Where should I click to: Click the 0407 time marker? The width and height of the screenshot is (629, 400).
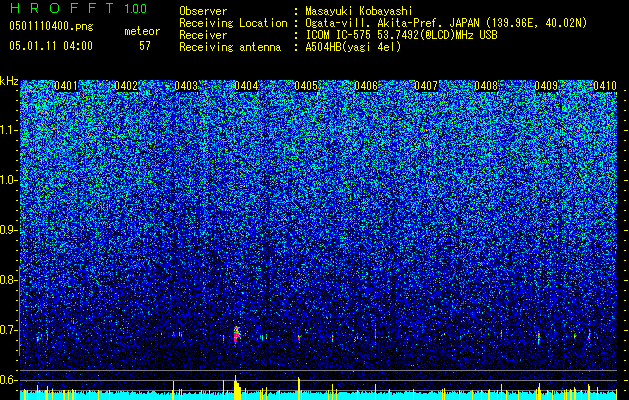pyautogui.click(x=426, y=86)
